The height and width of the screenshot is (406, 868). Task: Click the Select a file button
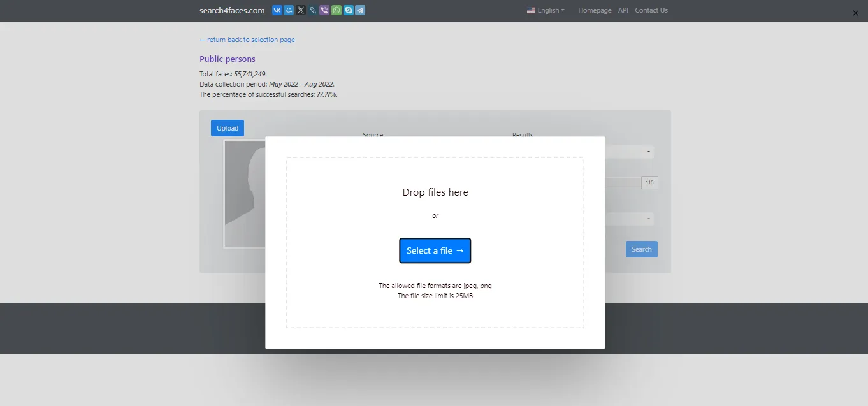coord(435,250)
